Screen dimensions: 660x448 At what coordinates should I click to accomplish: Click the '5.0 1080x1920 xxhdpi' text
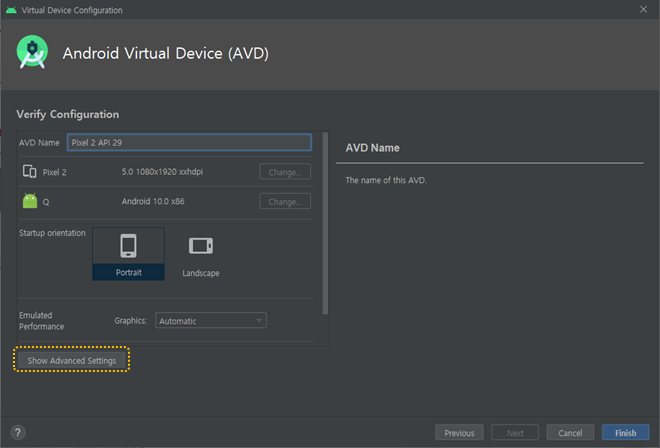[162, 172]
